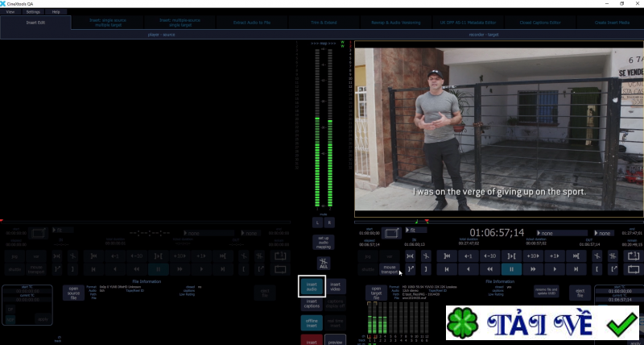Open the wide none dropdown in the recorder

(562, 233)
